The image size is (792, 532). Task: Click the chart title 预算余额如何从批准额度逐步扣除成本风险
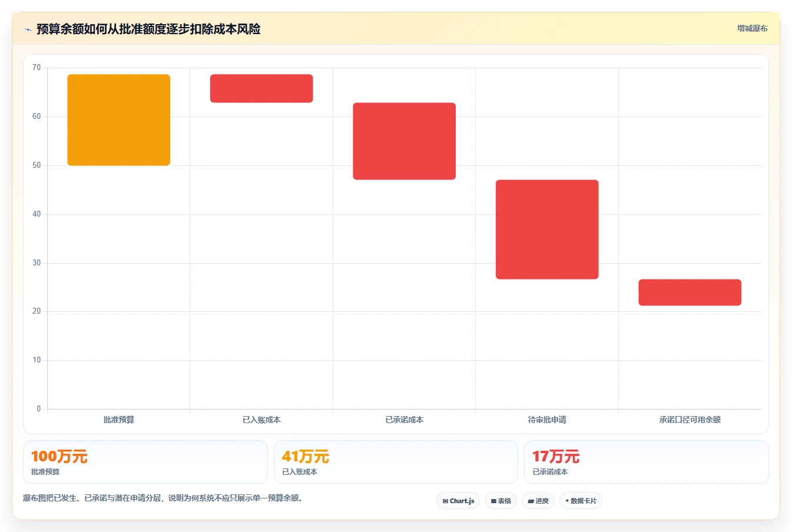[x=148, y=29]
